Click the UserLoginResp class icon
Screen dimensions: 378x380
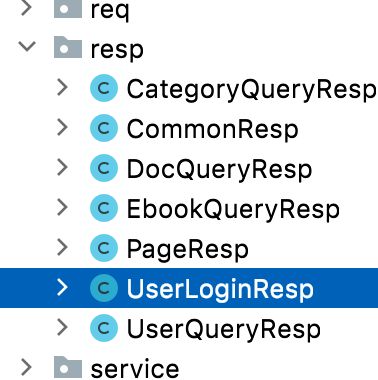pos(104,288)
